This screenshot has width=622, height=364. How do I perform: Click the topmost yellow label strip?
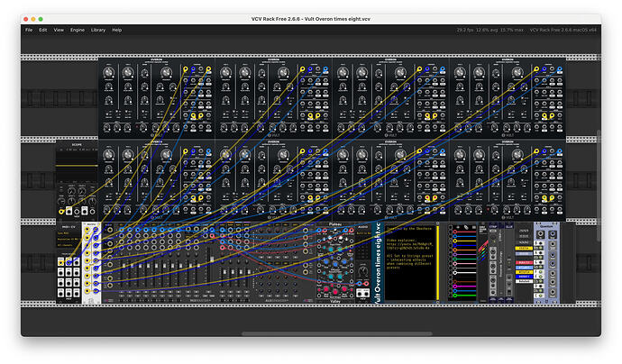[x=524, y=248]
